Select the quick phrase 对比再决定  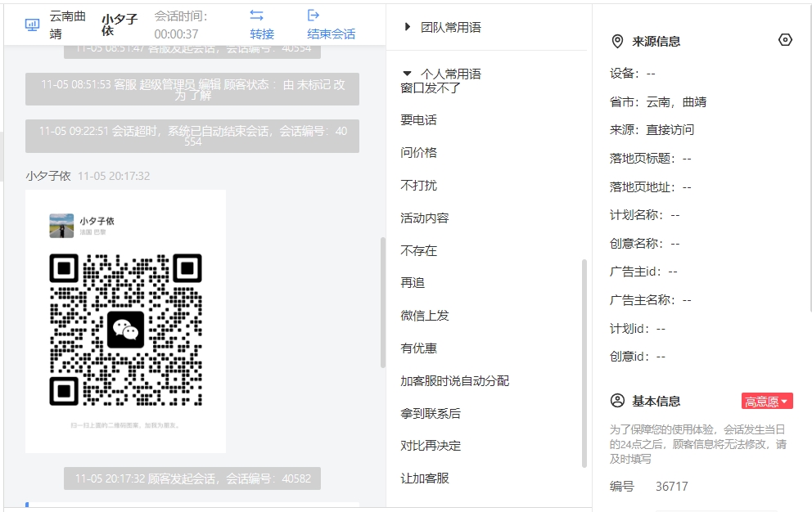pyautogui.click(x=431, y=445)
